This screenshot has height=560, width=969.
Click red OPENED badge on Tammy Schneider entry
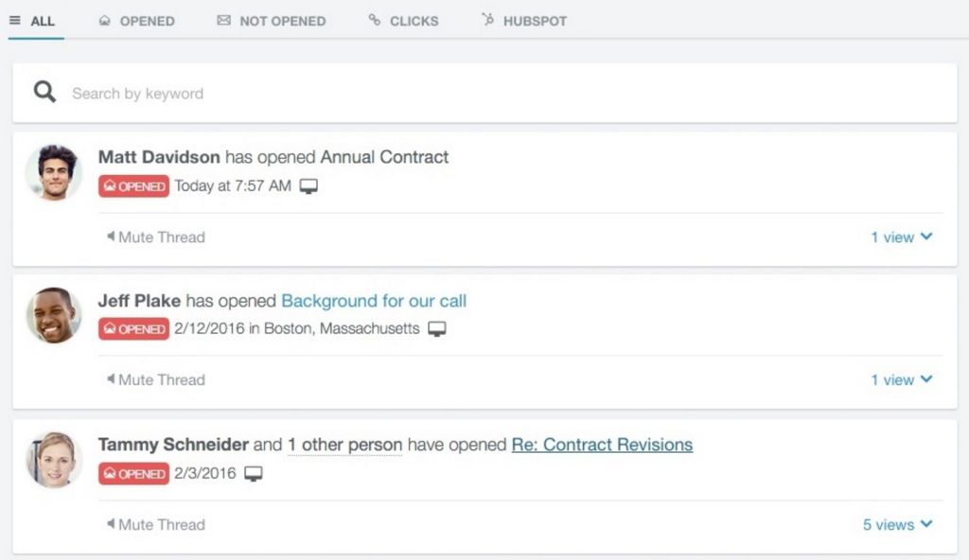coord(133,474)
